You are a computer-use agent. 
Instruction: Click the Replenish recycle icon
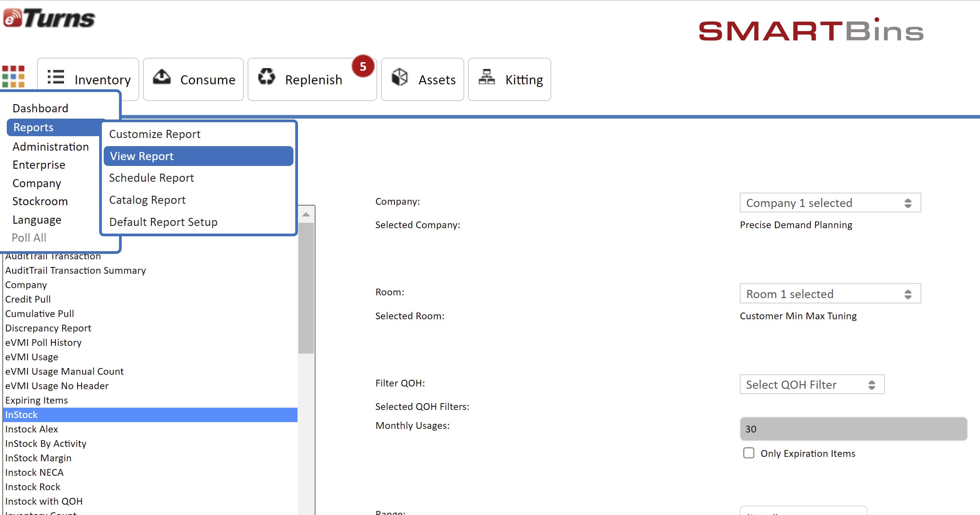266,77
